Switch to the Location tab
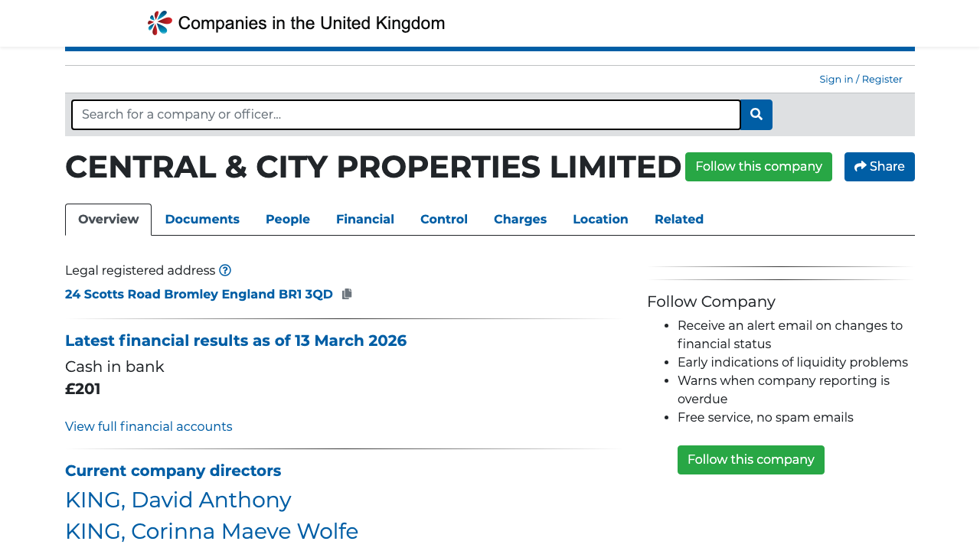The width and height of the screenshot is (980, 551). (x=600, y=220)
